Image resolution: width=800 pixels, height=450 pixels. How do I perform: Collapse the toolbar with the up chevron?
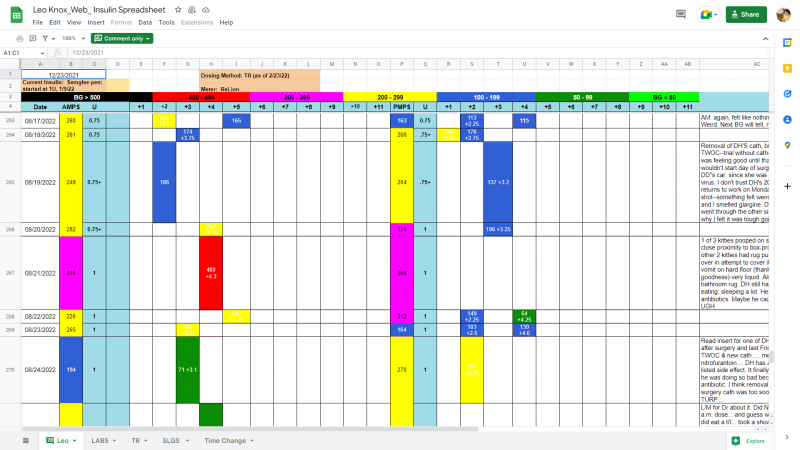(763, 38)
